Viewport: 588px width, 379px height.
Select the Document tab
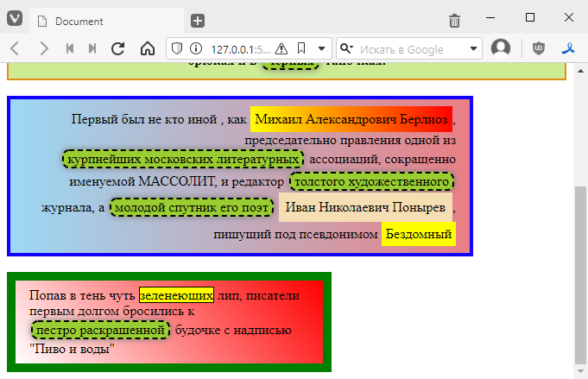104,21
